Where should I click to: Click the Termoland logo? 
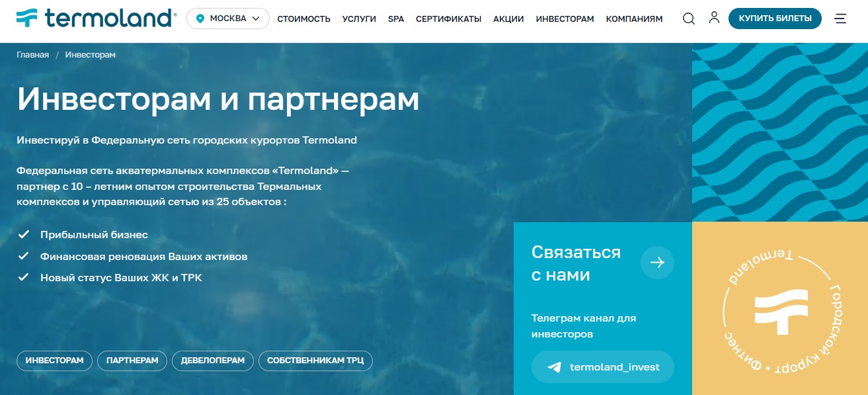97,19
